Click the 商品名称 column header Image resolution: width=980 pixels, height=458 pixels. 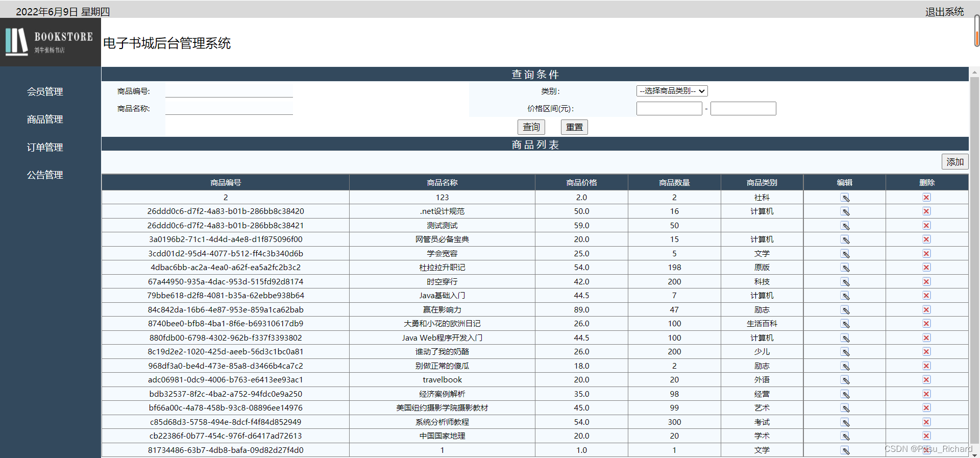[442, 183]
